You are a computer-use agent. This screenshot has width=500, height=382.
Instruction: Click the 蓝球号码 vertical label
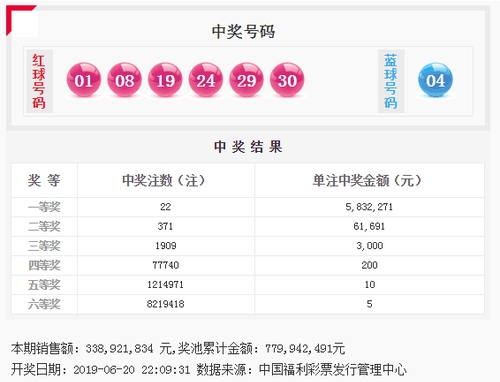pyautogui.click(x=391, y=81)
